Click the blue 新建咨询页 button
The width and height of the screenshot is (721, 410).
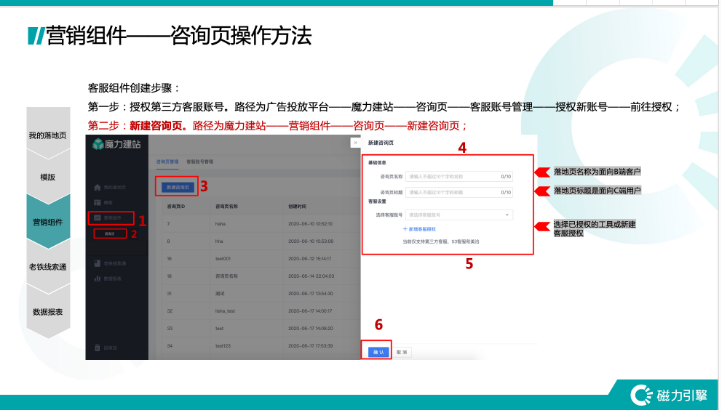click(177, 187)
